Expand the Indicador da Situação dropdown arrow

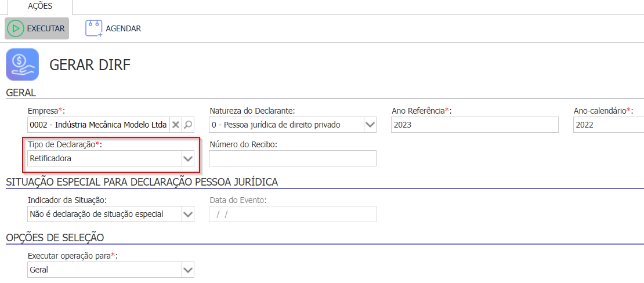click(x=188, y=214)
